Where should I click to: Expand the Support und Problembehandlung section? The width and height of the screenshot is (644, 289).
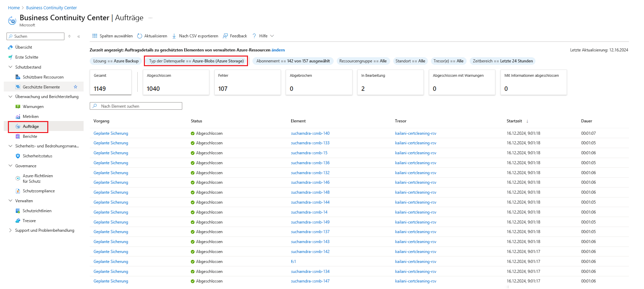point(10,230)
